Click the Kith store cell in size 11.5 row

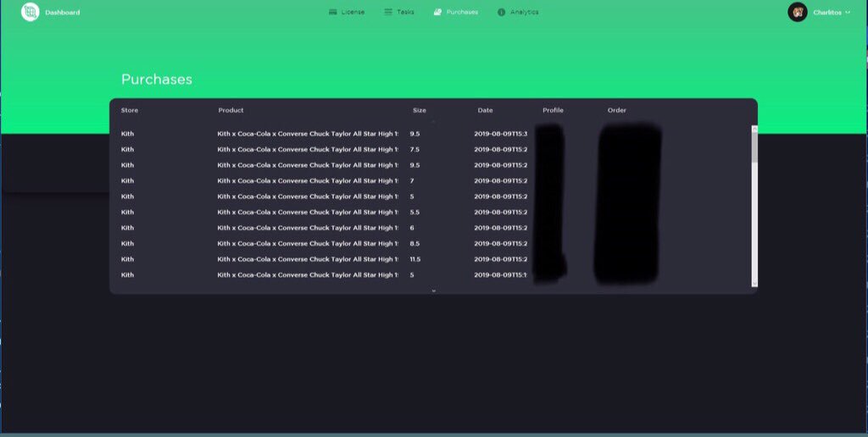127,259
